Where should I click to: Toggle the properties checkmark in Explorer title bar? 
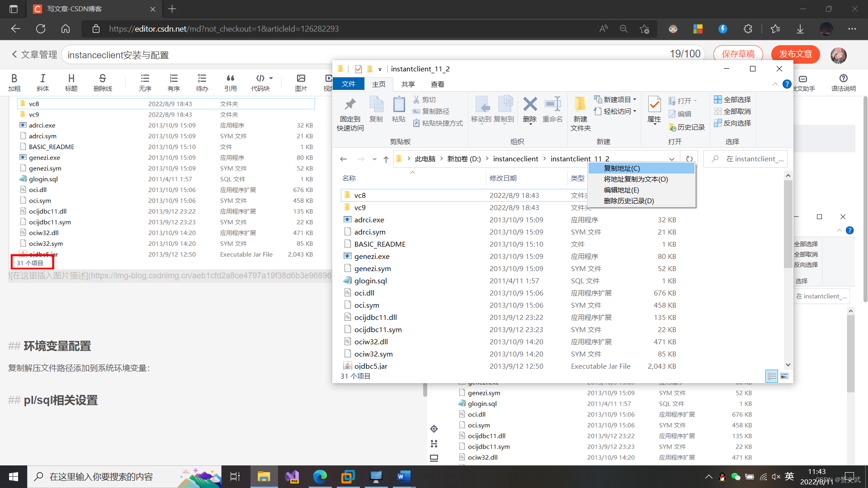[359, 69]
